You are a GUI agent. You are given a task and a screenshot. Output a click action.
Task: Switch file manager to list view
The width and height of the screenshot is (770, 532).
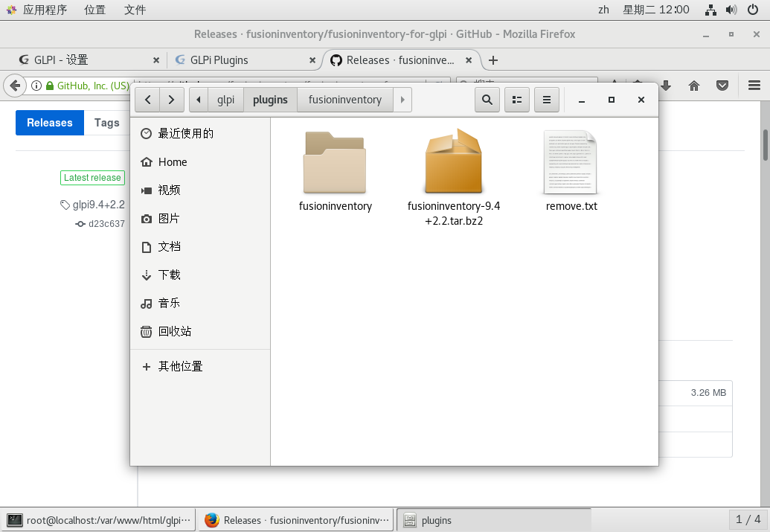(516, 100)
